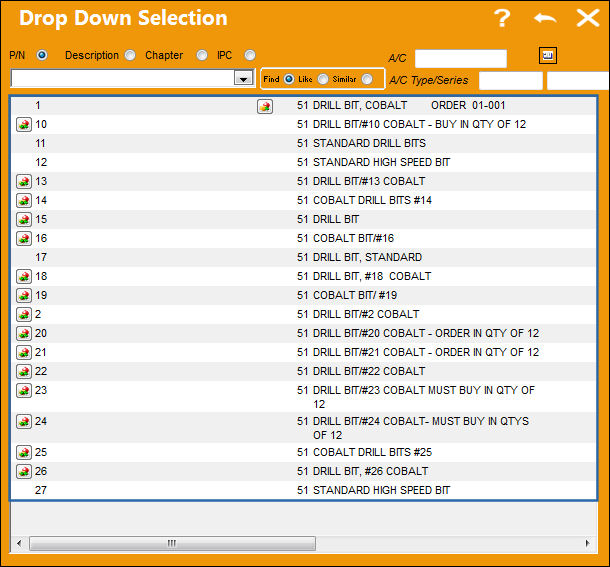The height and width of the screenshot is (567, 610).
Task: Select P/N 12 STANDARD HIGH SPEED BIT
Action: (x=303, y=163)
